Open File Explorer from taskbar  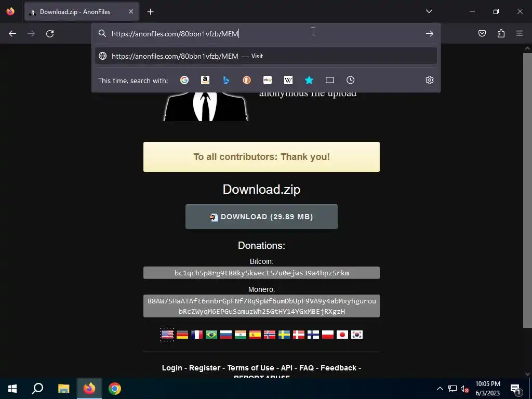click(63, 389)
